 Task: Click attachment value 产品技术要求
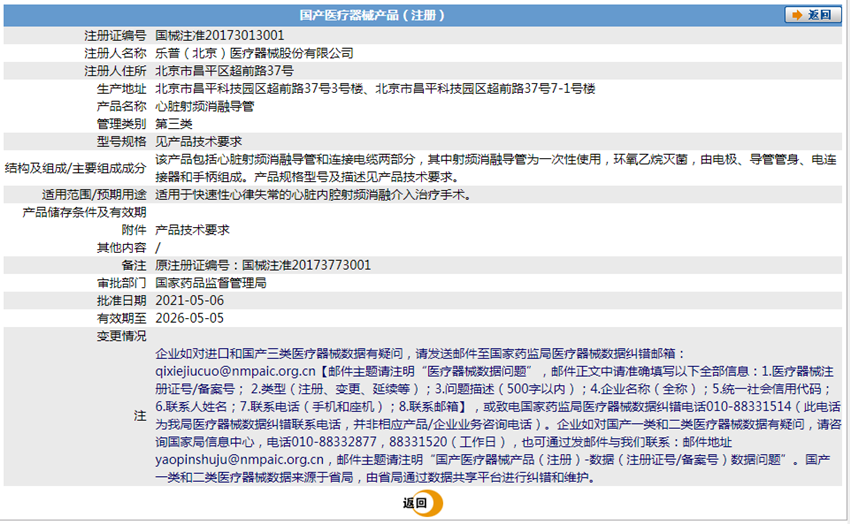(x=192, y=230)
